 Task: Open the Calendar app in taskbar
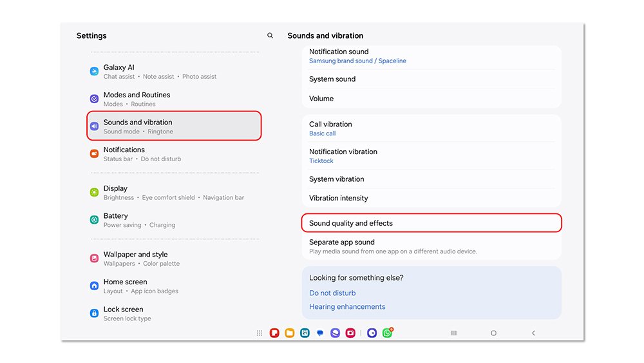(x=305, y=333)
